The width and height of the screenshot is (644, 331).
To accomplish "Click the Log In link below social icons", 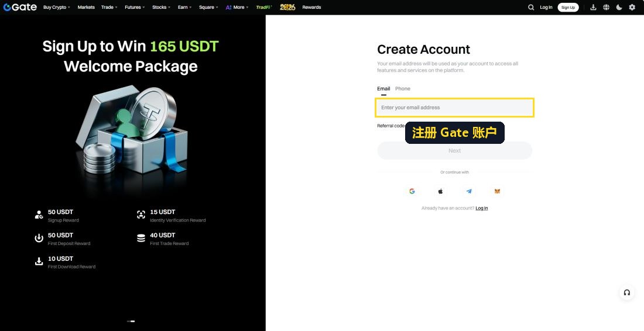I will 482,208.
